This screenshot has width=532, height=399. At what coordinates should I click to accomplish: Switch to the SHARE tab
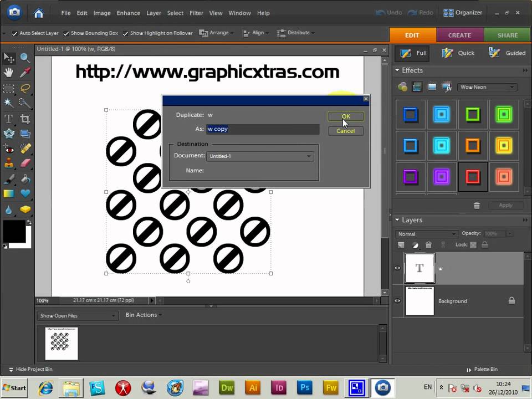(508, 35)
